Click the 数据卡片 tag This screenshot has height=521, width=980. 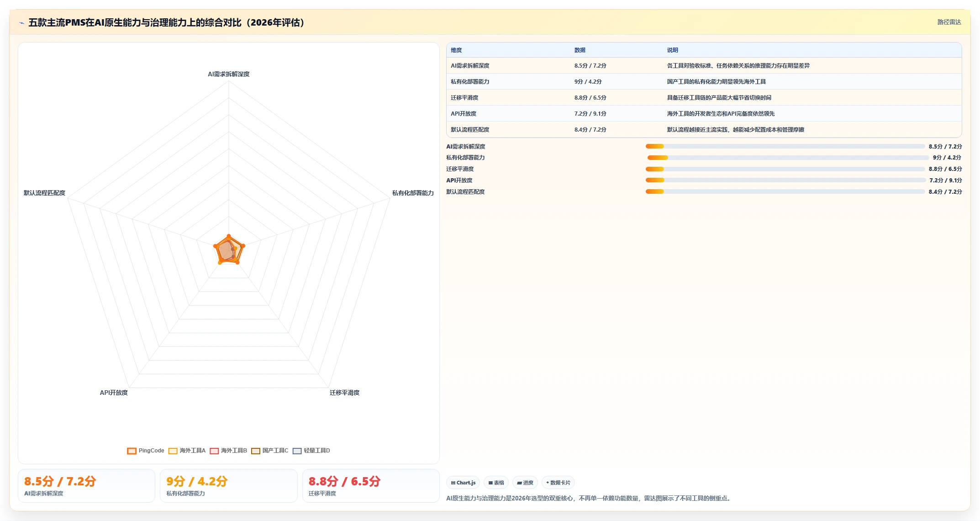click(558, 483)
